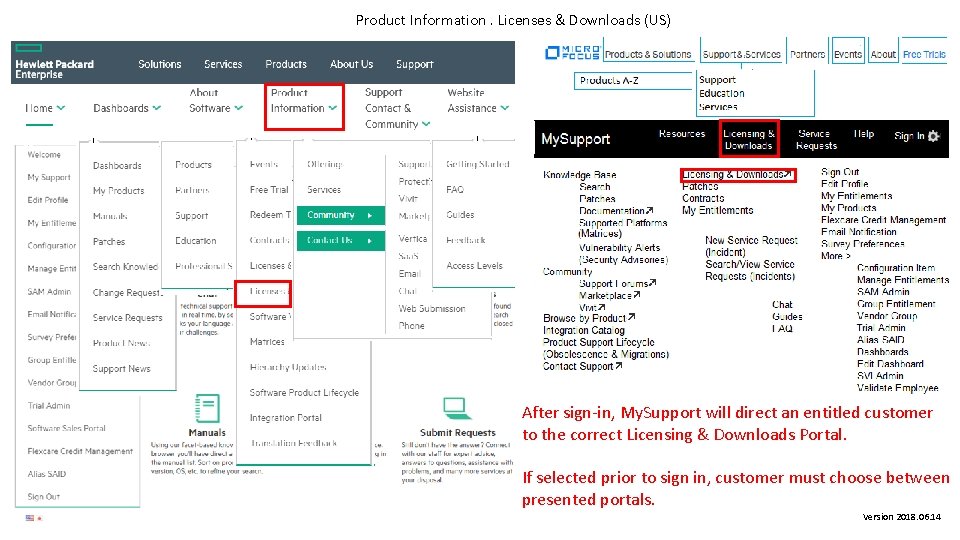Viewport: 960px width, 540px height.
Task: Select Matrices in Product Information dropdown
Action: (x=267, y=342)
